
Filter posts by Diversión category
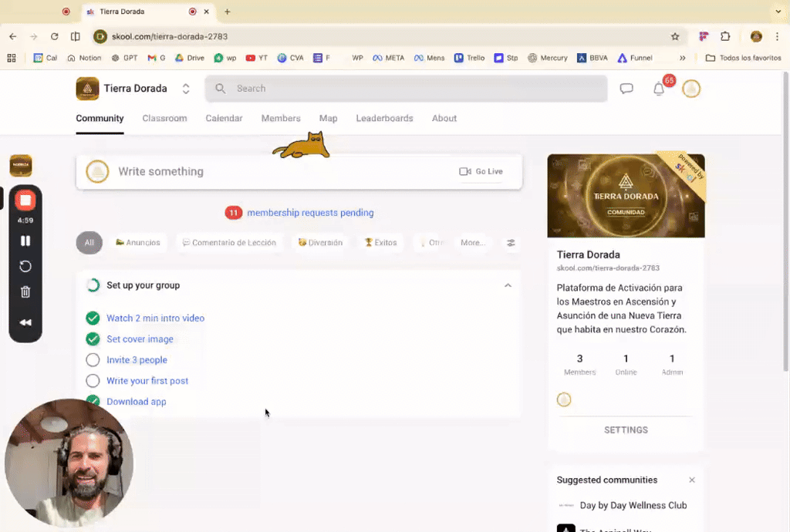tap(320, 243)
